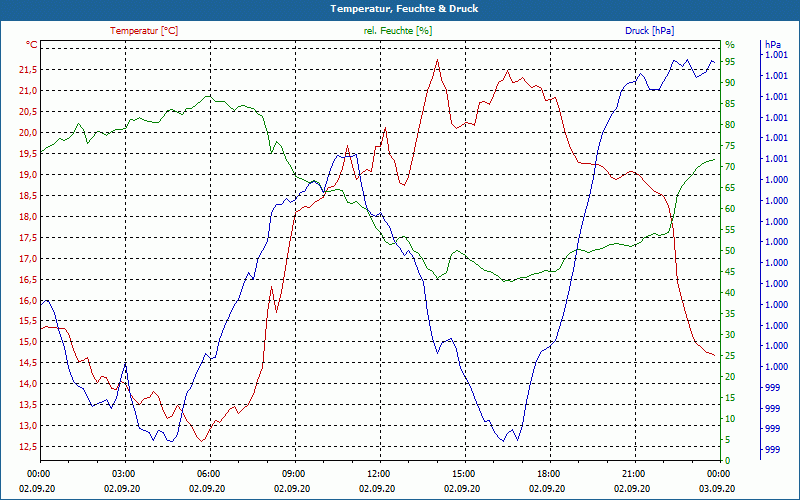Click the '03.09.20' date label
800x500 pixels.
[717, 488]
